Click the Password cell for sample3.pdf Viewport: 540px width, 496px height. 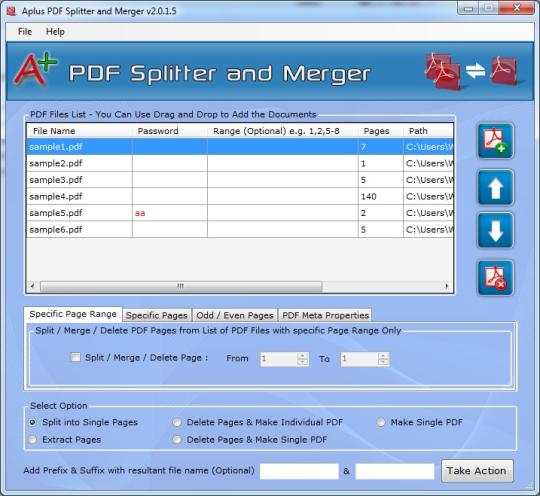pyautogui.click(x=170, y=180)
